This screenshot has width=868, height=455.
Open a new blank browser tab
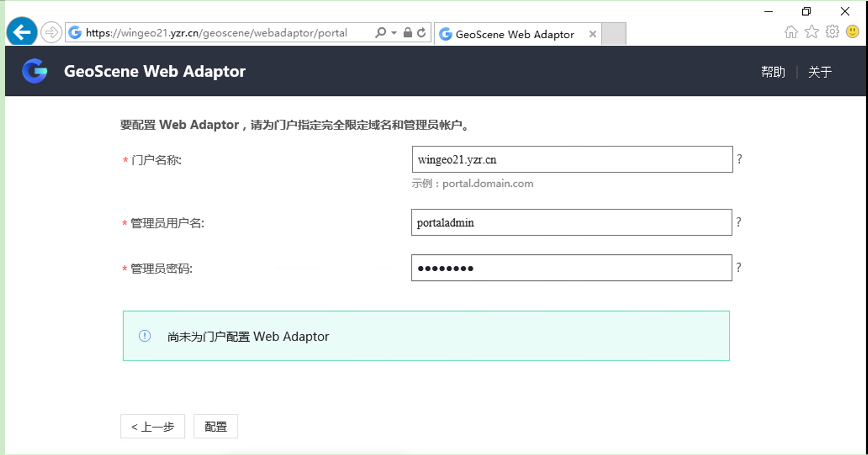pyautogui.click(x=614, y=34)
